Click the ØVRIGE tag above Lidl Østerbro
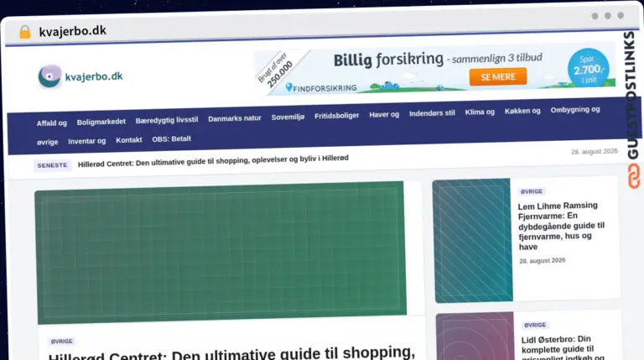 [535, 325]
